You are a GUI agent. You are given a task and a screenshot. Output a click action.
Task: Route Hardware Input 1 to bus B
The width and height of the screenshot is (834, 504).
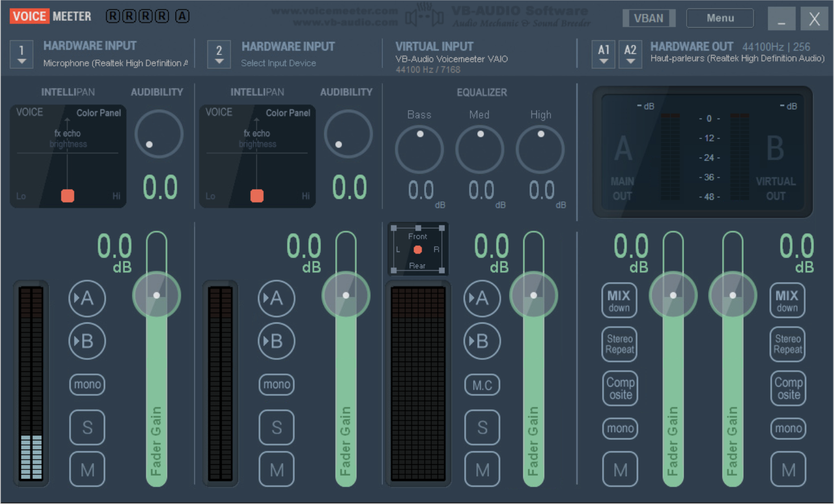(87, 341)
